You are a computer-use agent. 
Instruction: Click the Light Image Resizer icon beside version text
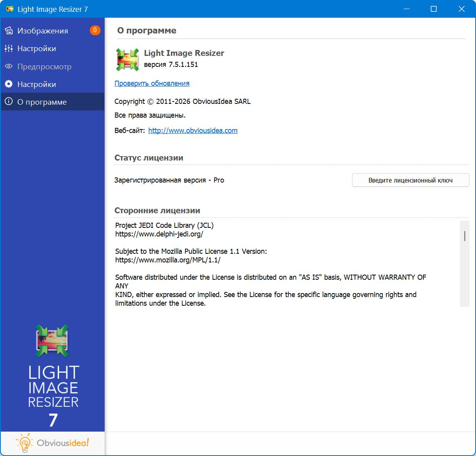coord(127,59)
